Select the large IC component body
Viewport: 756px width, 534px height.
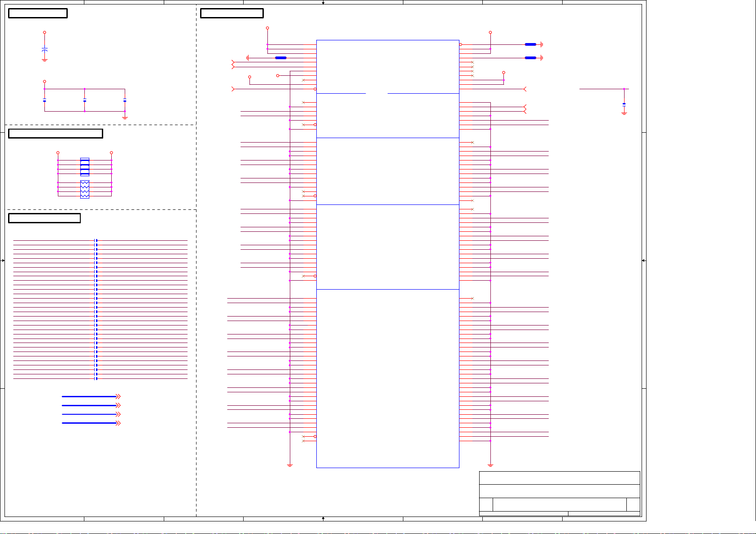tap(388, 254)
